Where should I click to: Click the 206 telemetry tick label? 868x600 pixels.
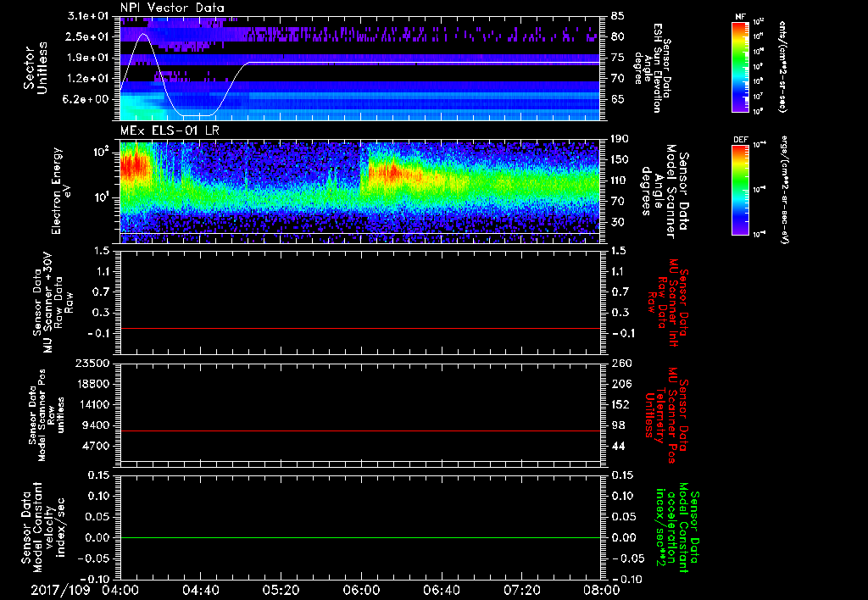click(620, 384)
